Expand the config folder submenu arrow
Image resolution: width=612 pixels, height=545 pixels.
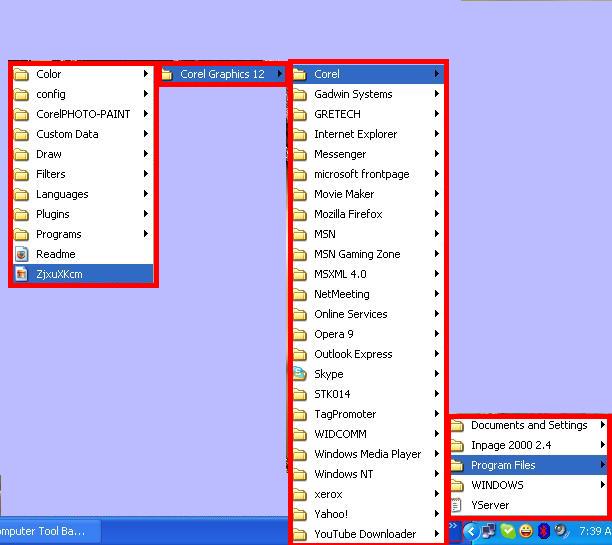(146, 94)
